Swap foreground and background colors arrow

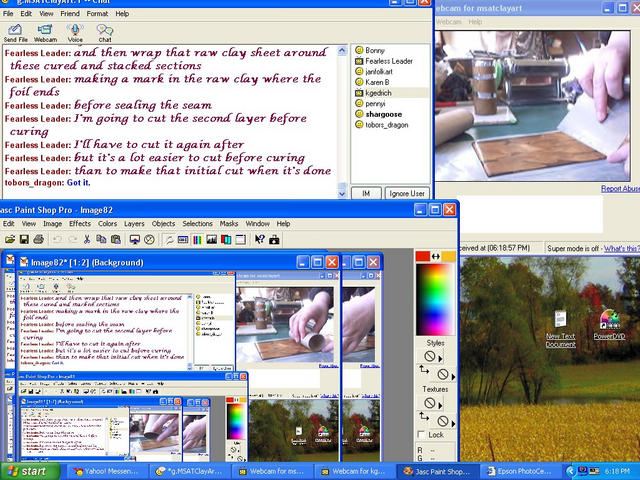[436, 256]
